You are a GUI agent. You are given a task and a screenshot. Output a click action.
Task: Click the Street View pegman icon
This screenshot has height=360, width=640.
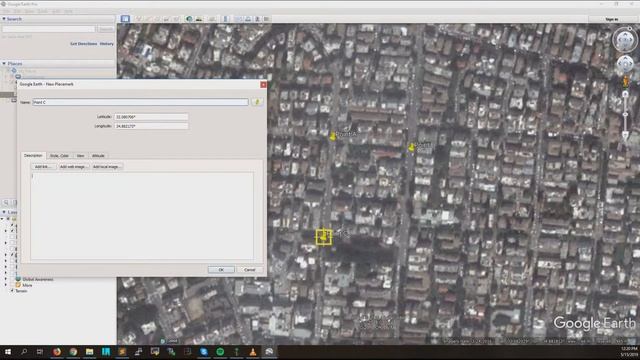(625, 82)
